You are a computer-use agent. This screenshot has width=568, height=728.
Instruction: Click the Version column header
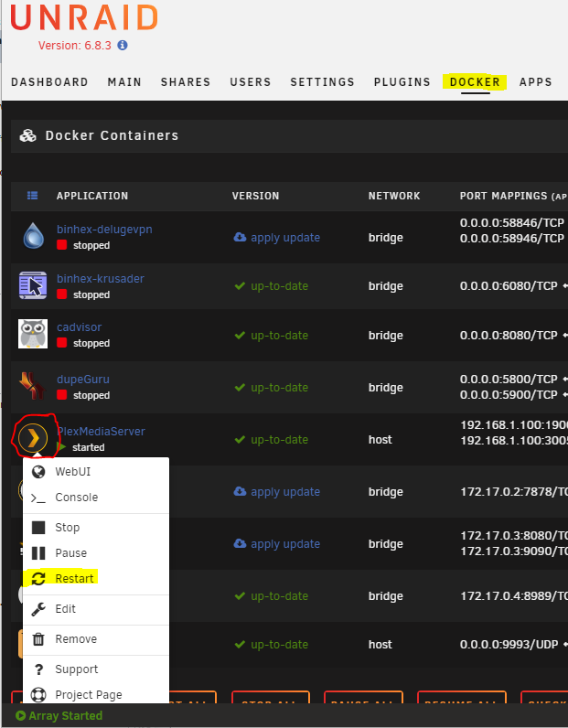click(256, 196)
